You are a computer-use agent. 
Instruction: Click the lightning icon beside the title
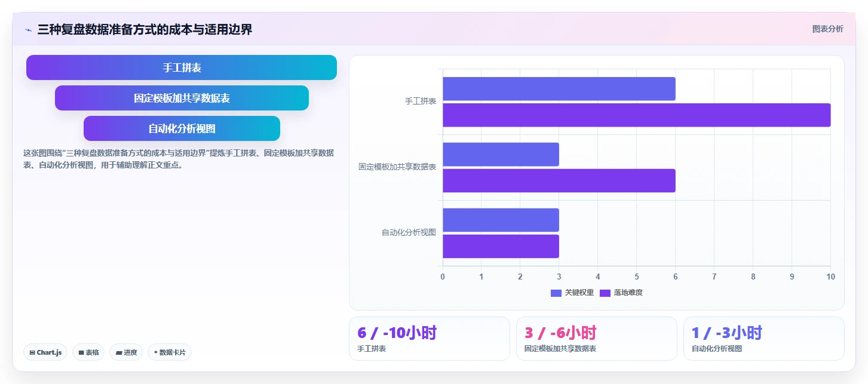(x=28, y=30)
